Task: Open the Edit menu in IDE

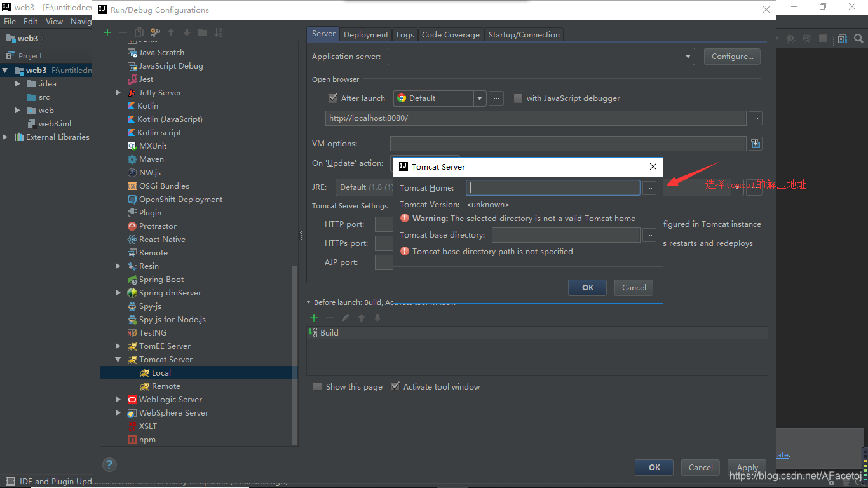Action: [x=31, y=21]
